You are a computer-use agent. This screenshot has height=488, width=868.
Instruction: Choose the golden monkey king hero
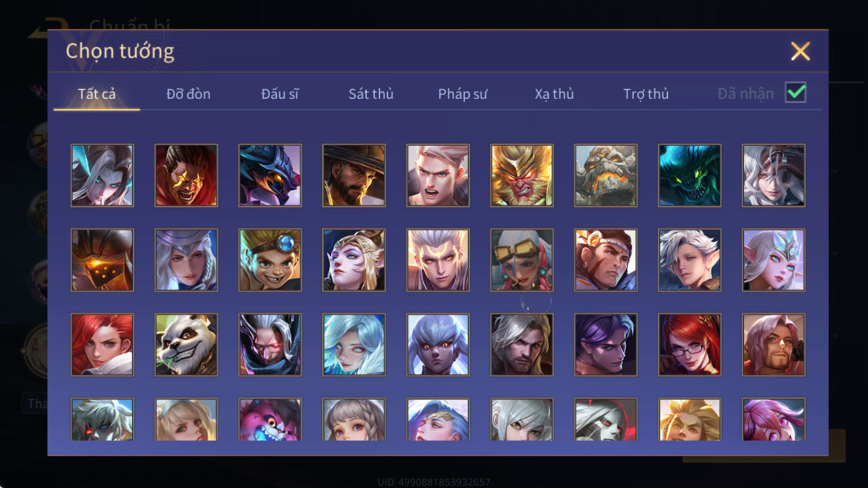click(522, 175)
